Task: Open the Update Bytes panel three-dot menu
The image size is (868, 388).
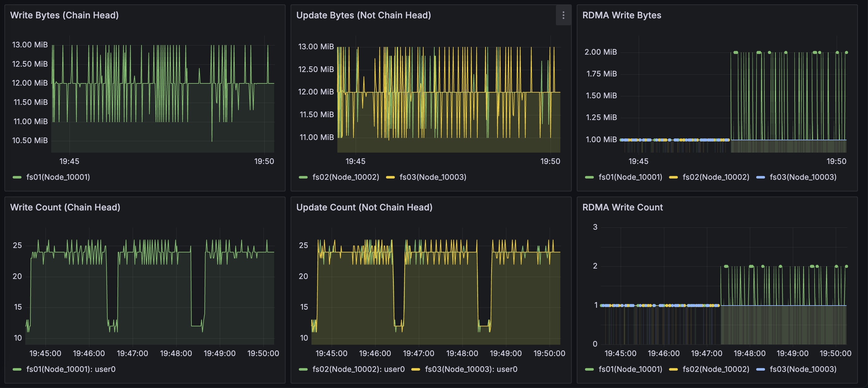Action: pos(563,15)
